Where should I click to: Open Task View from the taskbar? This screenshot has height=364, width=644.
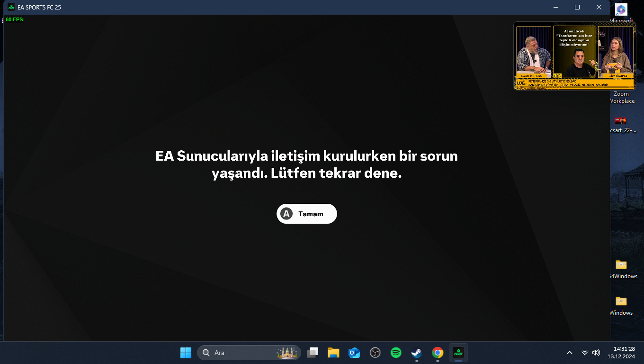[313, 353]
